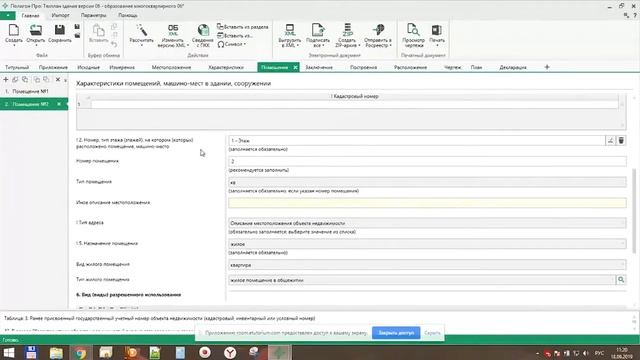The width and height of the screenshot is (640, 360).
Task: Click the Кадастровый номер table cell
Action: point(354,104)
